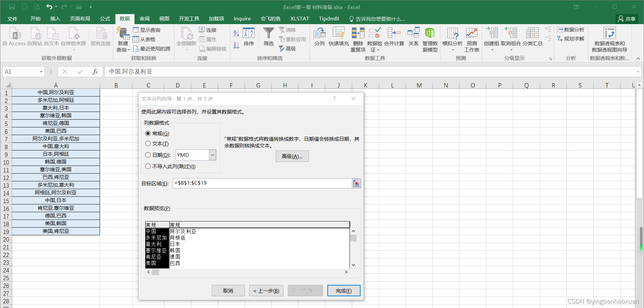Click Remove Duplicates (删除重复项) icon

point(358,34)
